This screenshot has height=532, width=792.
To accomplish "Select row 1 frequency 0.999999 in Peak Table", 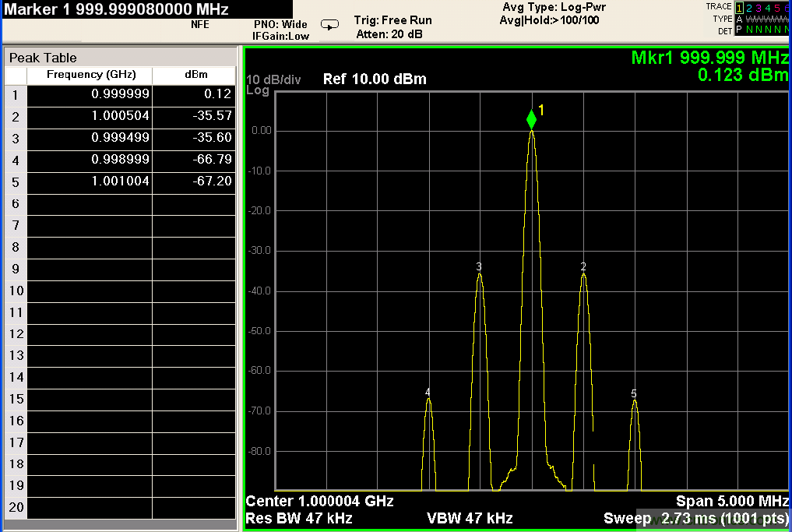I will [120, 94].
